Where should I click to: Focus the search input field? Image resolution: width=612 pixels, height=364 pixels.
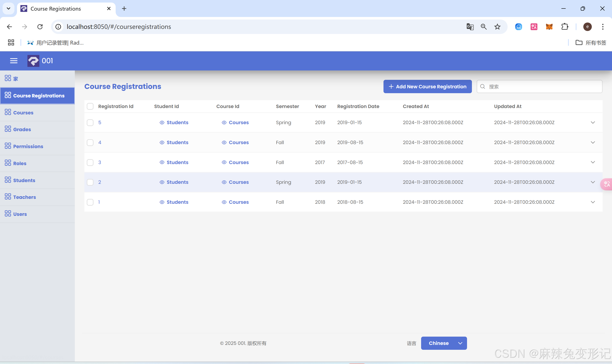click(543, 86)
